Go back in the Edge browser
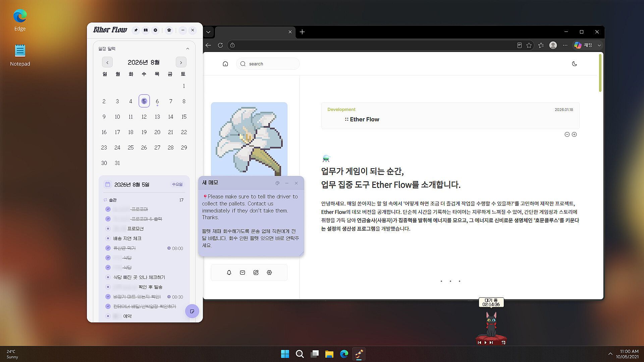The height and width of the screenshot is (362, 644). pos(208,45)
